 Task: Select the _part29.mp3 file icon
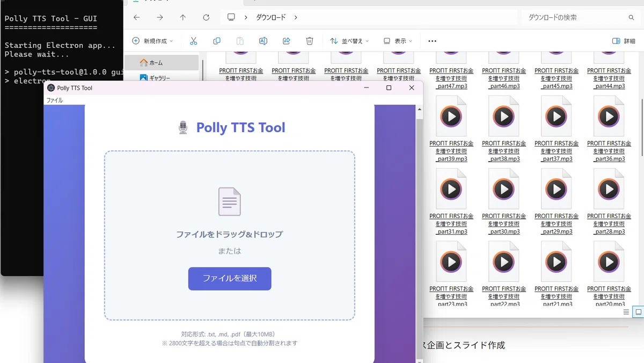[x=557, y=188]
